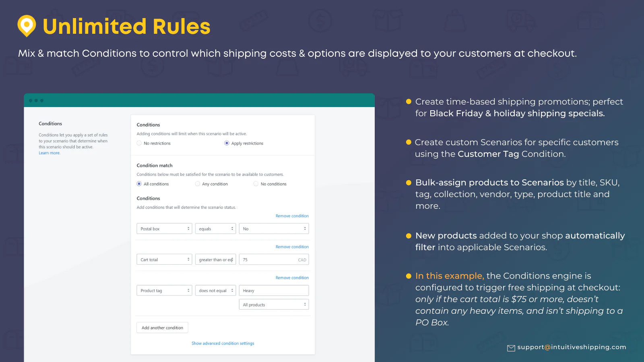The image size is (644, 362).
Task: Click the Conditions heading in the left sidebar
Action: [50, 123]
